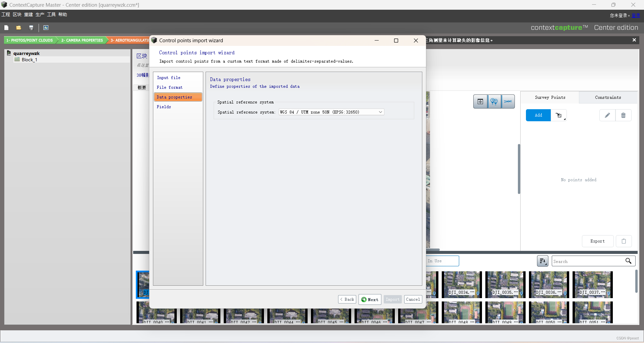The image size is (644, 343).
Task: Create a new project
Action: tap(6, 28)
